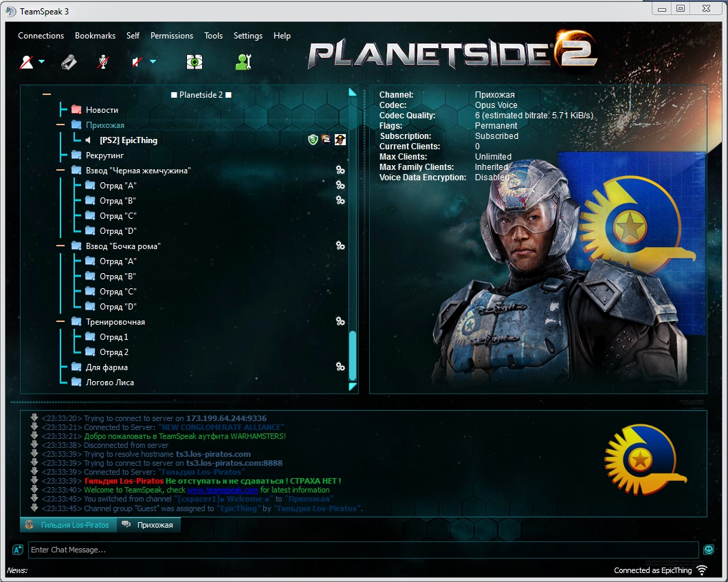Switch to the Прихожая chat tab
Image resolution: width=728 pixels, height=582 pixels.
pyautogui.click(x=148, y=525)
